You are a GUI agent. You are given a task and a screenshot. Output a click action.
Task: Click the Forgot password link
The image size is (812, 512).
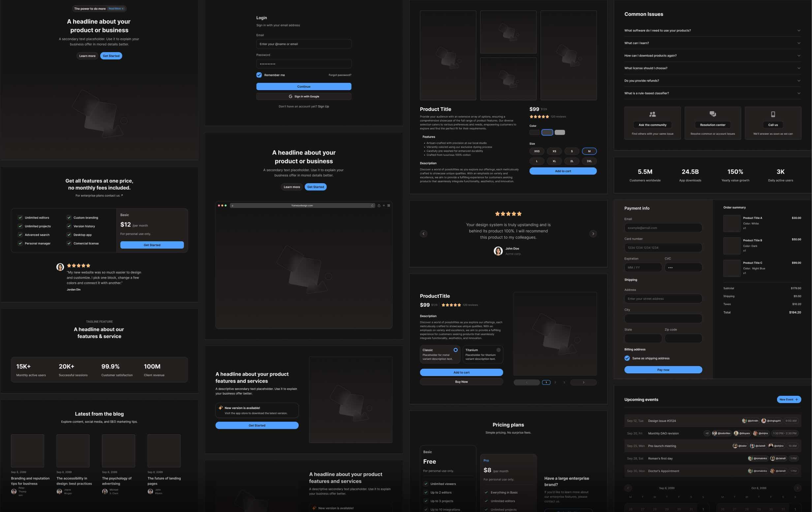tap(340, 75)
